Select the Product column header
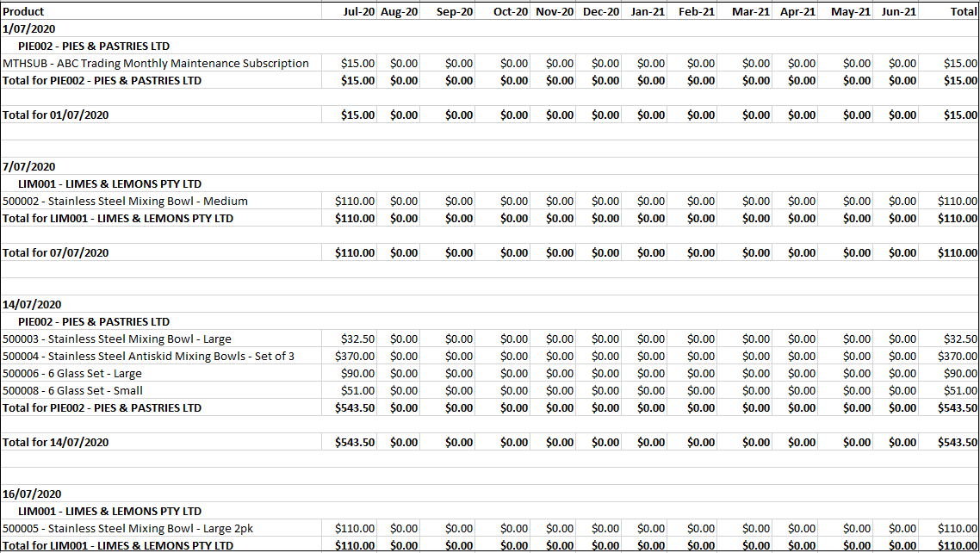The image size is (980, 553). [24, 11]
